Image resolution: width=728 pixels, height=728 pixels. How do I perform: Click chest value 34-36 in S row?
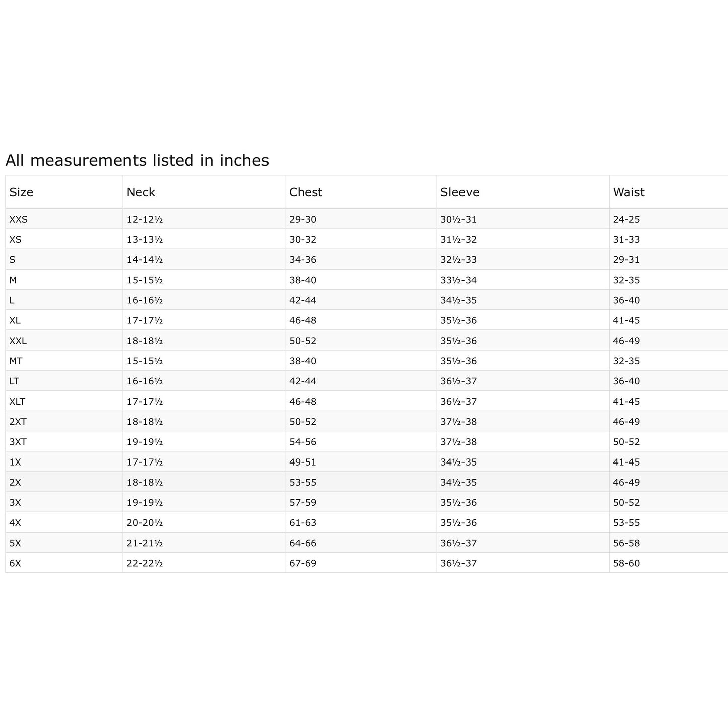pyautogui.click(x=303, y=260)
